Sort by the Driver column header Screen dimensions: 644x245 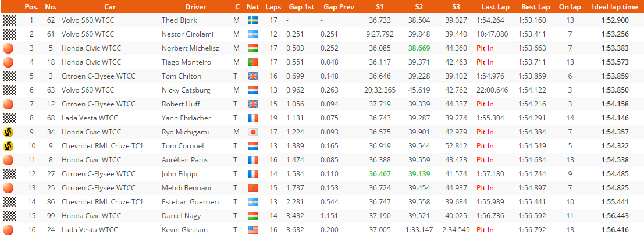(195, 7)
